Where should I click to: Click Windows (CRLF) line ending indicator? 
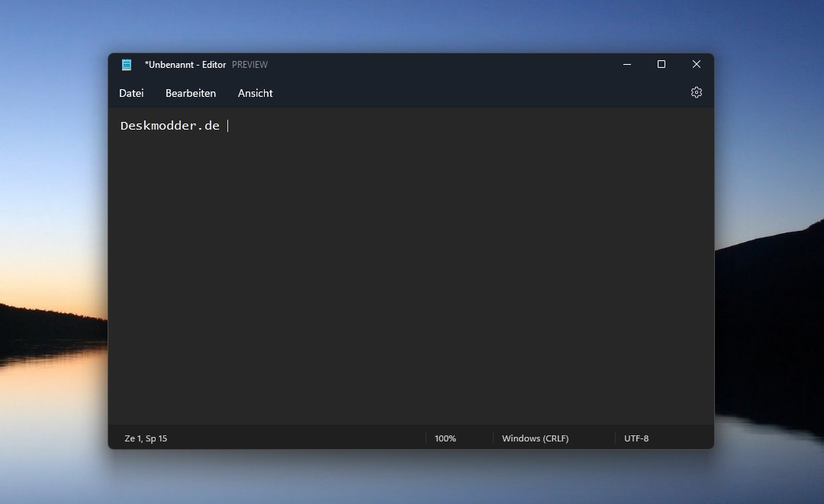coord(535,438)
